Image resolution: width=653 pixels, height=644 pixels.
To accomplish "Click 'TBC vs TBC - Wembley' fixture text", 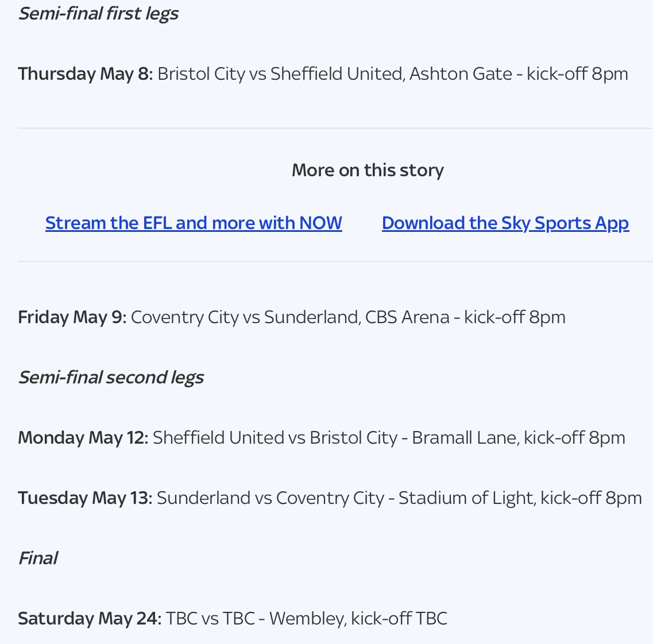I will coord(256,618).
